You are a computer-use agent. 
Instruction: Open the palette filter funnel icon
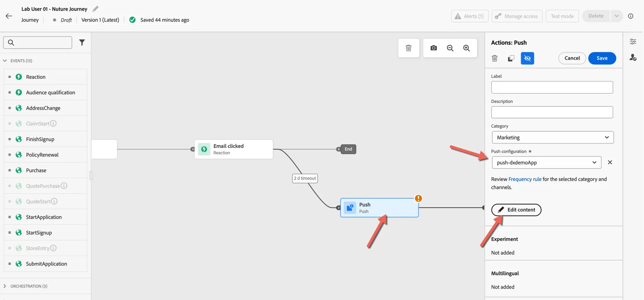click(x=82, y=42)
